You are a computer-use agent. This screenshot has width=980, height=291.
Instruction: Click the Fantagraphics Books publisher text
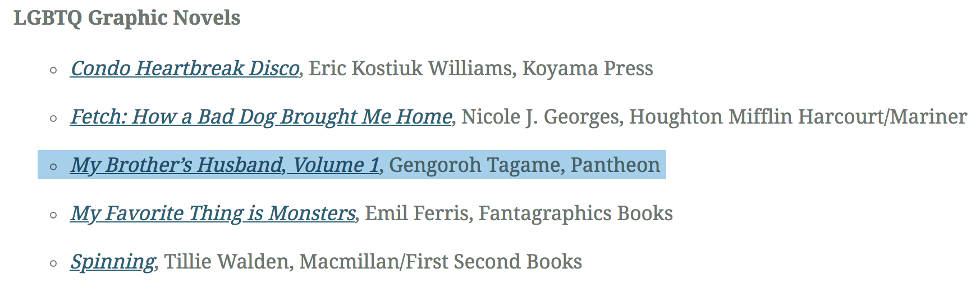pos(575,213)
